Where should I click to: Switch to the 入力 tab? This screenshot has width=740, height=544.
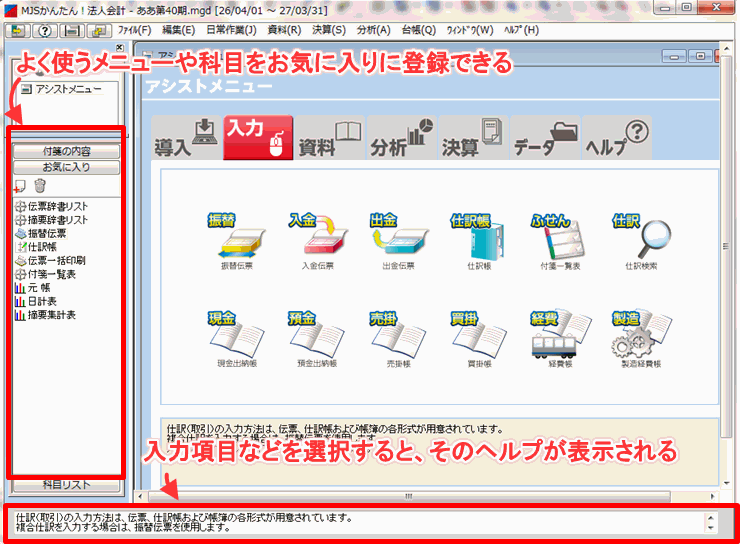(258, 138)
